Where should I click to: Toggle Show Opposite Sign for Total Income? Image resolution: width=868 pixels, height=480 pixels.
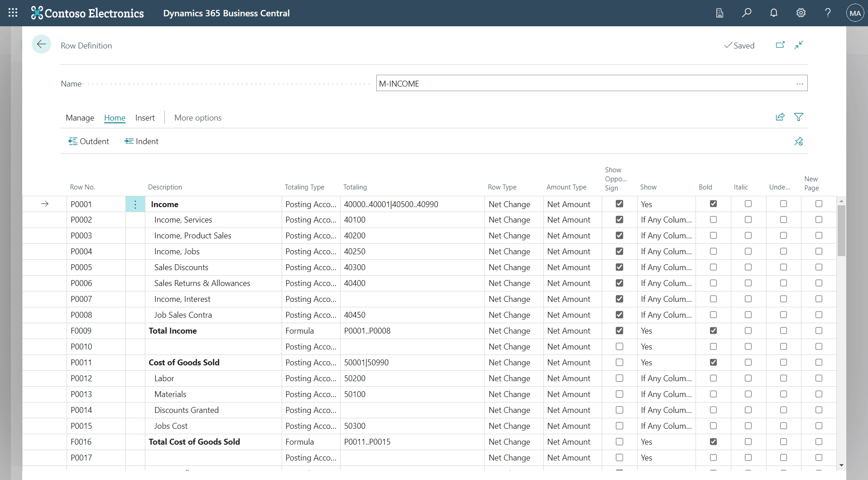619,331
